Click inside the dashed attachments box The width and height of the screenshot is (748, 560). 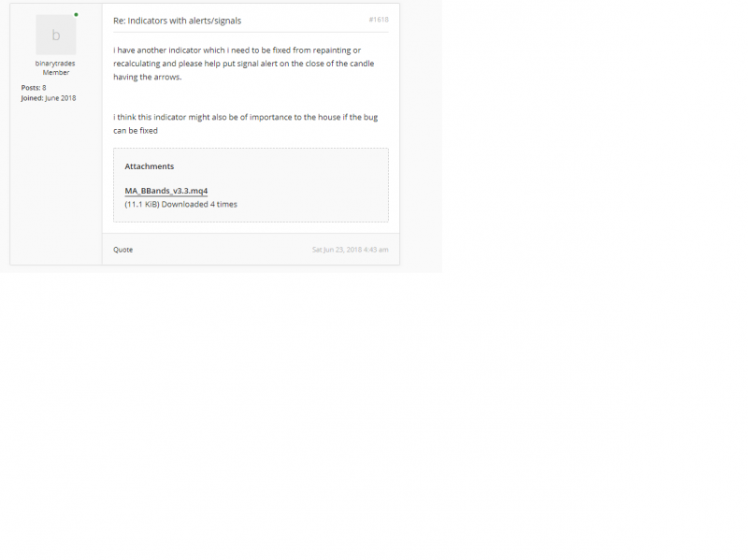tap(251, 185)
